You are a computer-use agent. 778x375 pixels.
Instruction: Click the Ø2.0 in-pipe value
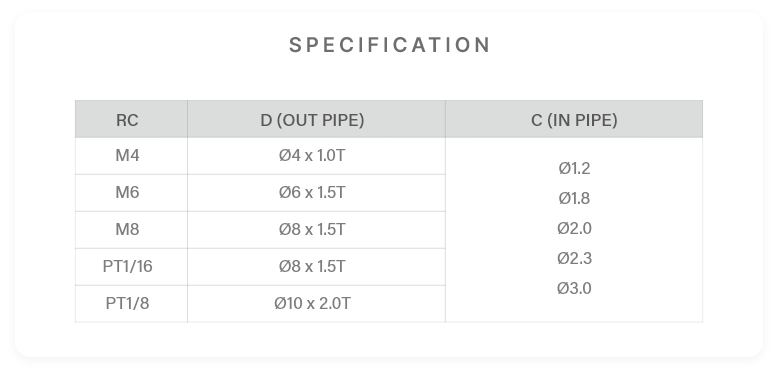coord(574,229)
